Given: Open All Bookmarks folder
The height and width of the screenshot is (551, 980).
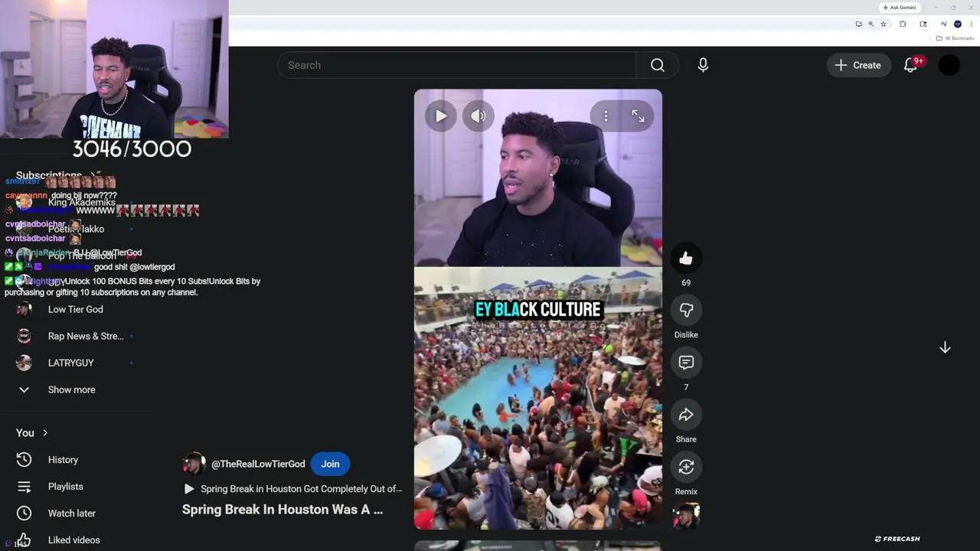Looking at the screenshot, I should click(x=955, y=38).
